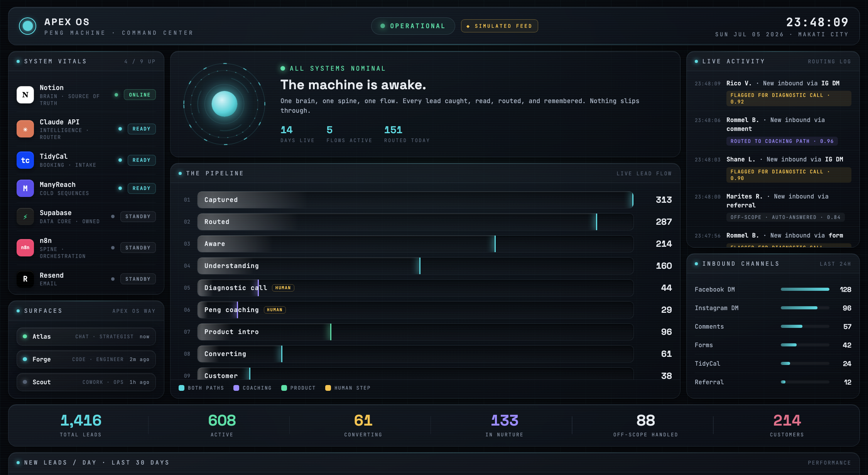Select the Routed pipeline bar
The width and height of the screenshot is (868, 475).
tap(415, 222)
